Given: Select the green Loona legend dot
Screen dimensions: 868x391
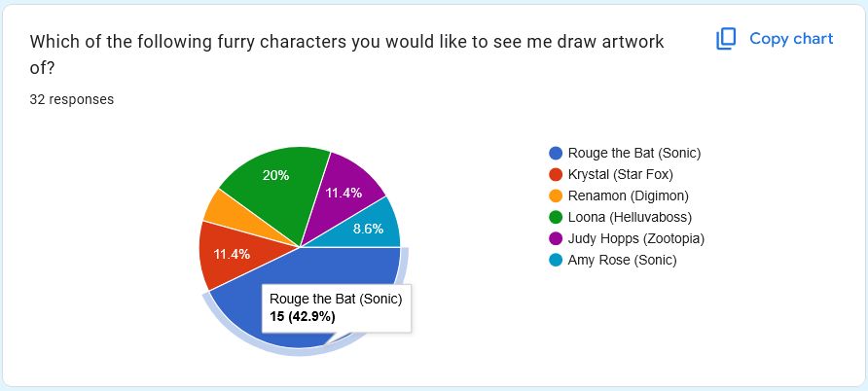Looking at the screenshot, I should point(556,217).
